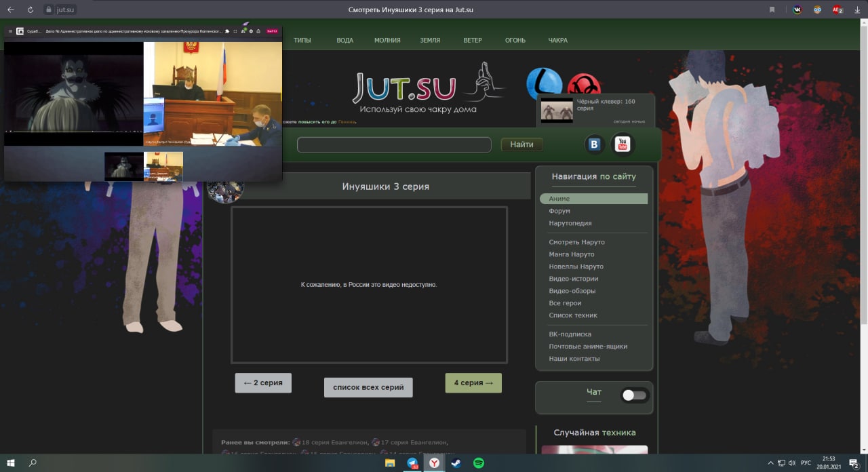This screenshot has height=472, width=868.
Task: Open Почтовые аниме-ящики link
Action: coord(588,347)
